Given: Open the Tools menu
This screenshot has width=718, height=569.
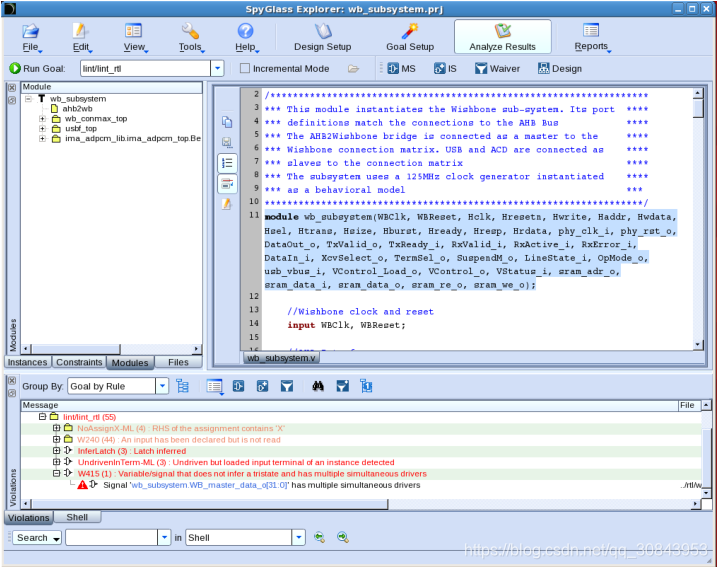Looking at the screenshot, I should [190, 38].
